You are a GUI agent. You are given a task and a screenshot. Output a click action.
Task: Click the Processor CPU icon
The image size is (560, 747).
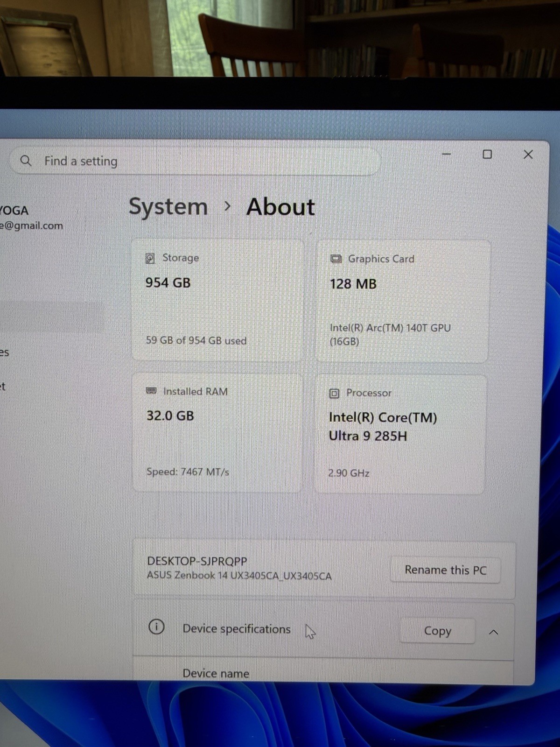pos(334,393)
